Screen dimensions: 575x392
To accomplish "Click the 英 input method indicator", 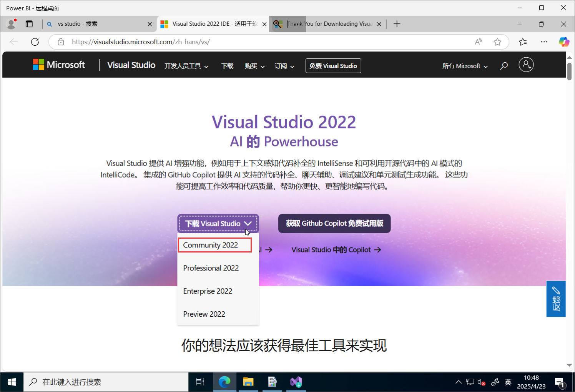I will pos(508,382).
